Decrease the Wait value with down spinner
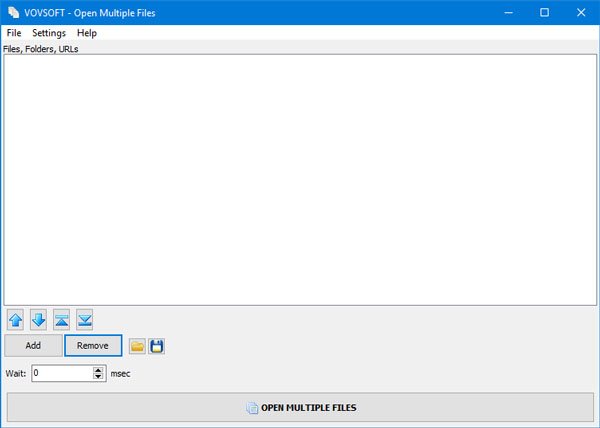The width and height of the screenshot is (600, 428). coord(98,377)
